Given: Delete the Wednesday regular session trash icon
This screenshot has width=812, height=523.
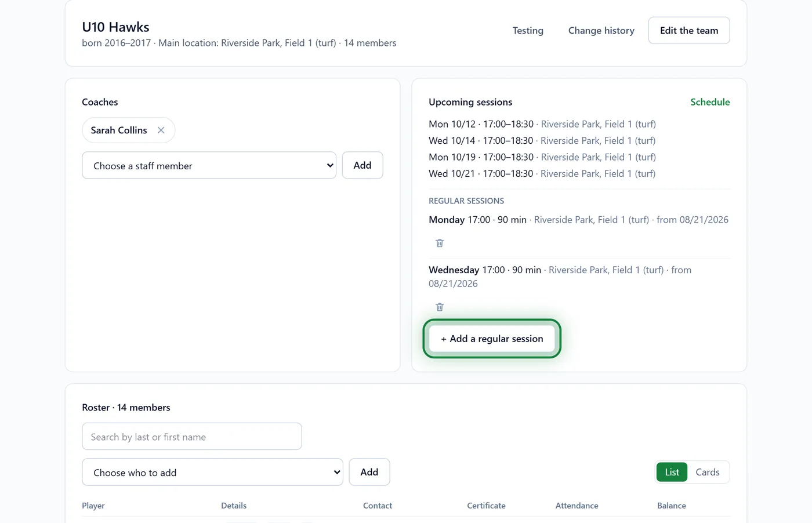Looking at the screenshot, I should click(440, 307).
